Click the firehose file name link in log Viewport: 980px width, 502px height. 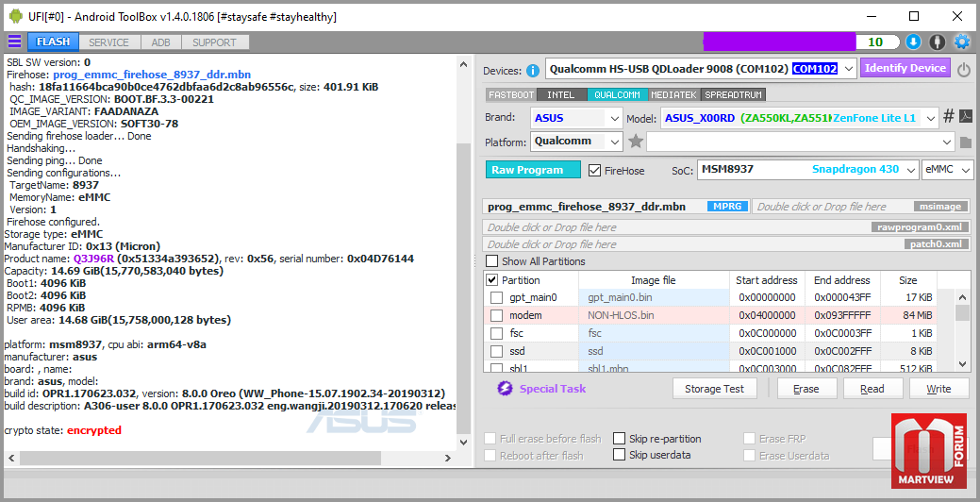(x=152, y=75)
